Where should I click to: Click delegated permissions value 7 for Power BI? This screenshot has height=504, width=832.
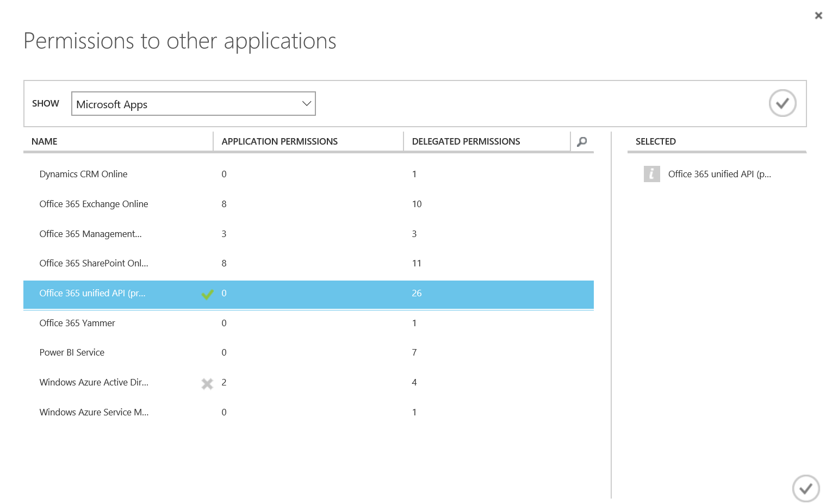[414, 352]
